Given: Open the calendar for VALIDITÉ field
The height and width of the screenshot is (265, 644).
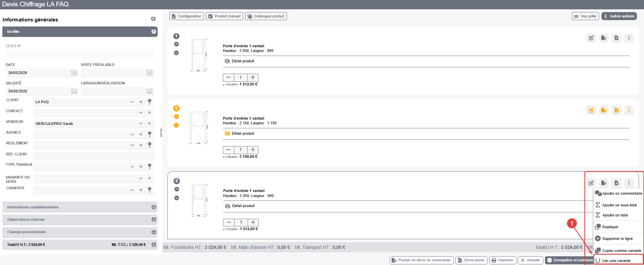Looking at the screenshot, I should click(x=74, y=91).
